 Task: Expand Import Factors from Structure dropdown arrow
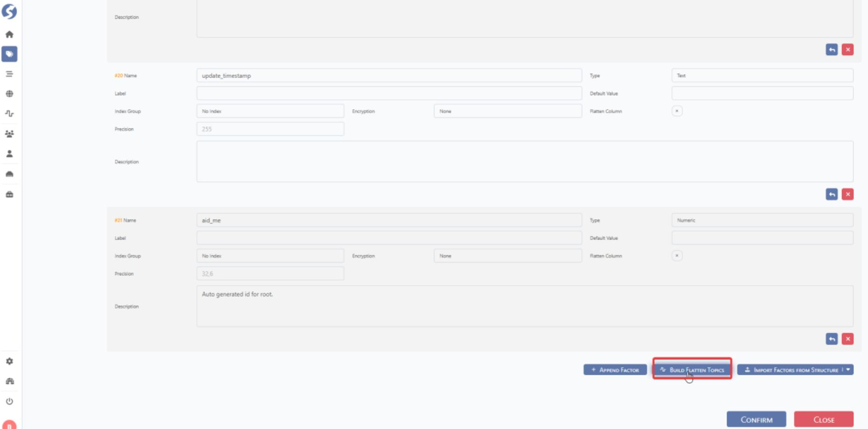848,370
